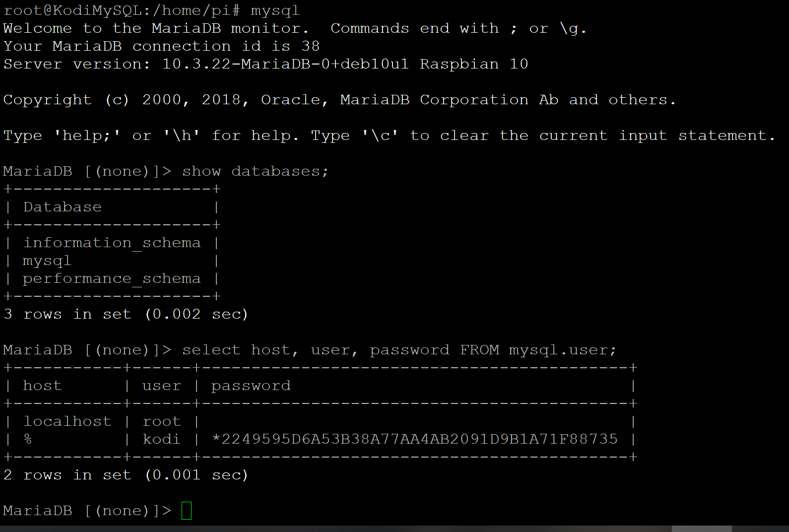Click the 'password' column header
789x532 pixels.
pyautogui.click(x=251, y=386)
